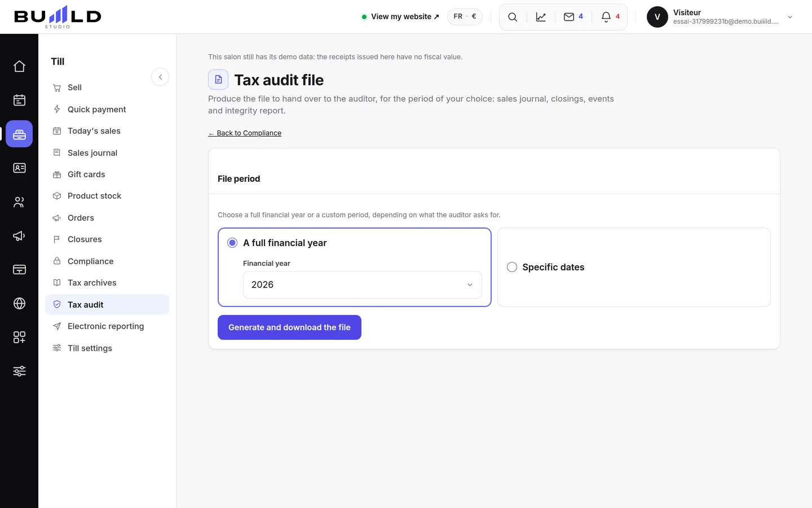Click Generate and download the file
The image size is (812, 508).
tap(289, 327)
